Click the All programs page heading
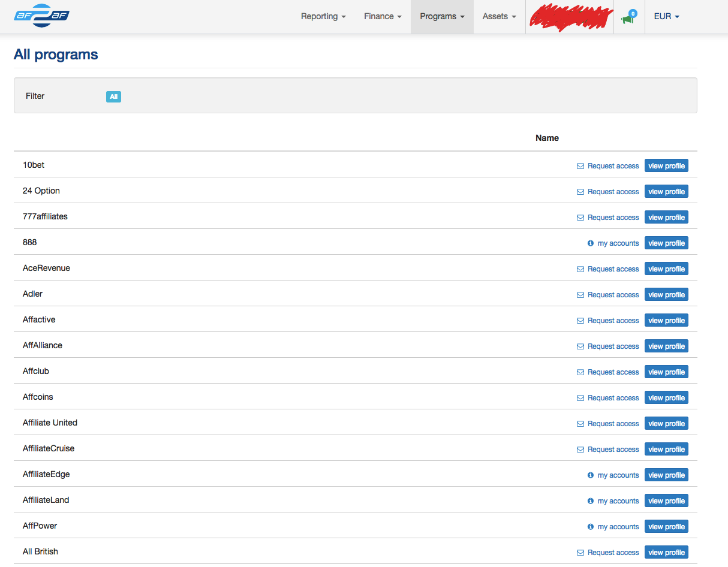 tap(56, 55)
